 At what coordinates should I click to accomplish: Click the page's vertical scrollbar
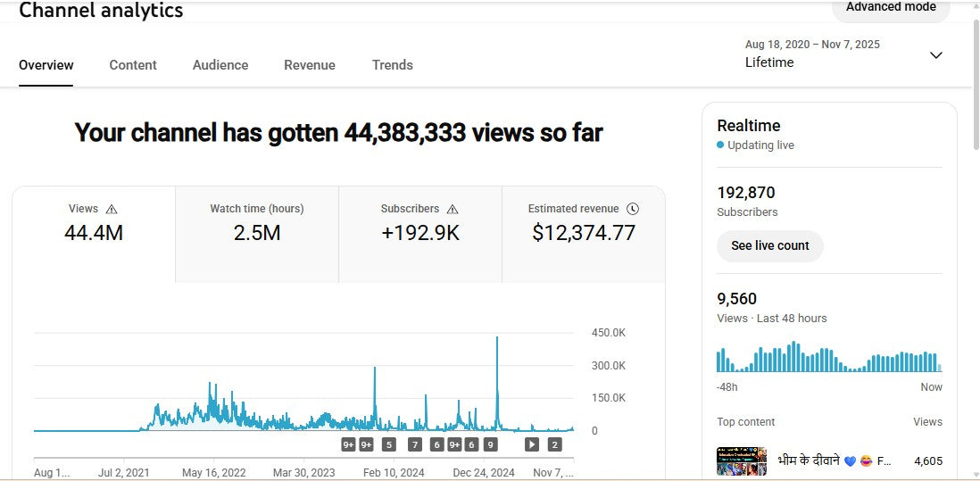[975, 89]
